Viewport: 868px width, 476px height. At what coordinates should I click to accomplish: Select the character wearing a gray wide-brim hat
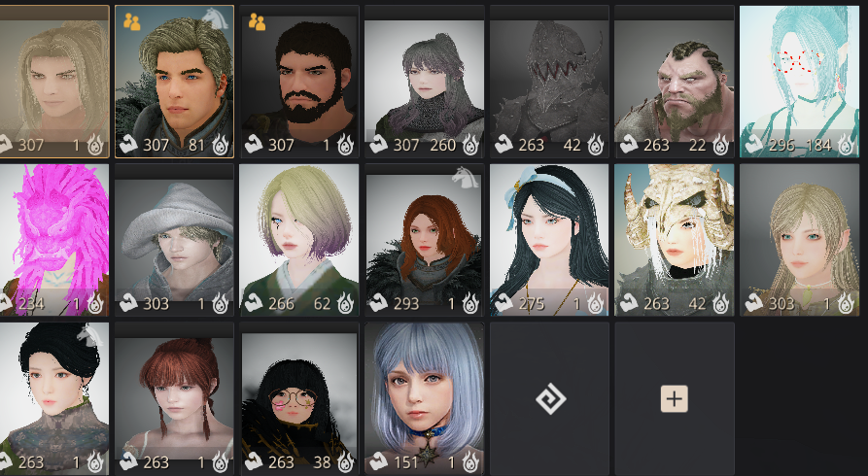[x=174, y=240]
